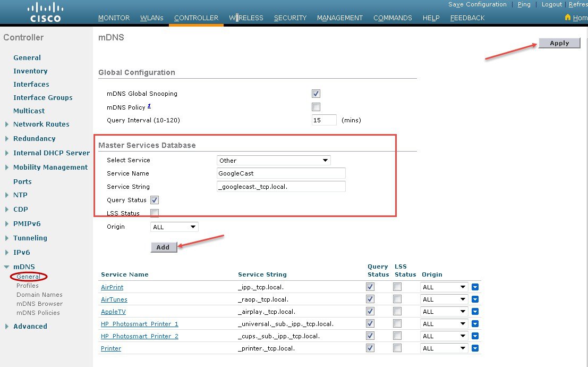Click the Cisco logo
This screenshot has width=588, height=367.
click(45, 12)
